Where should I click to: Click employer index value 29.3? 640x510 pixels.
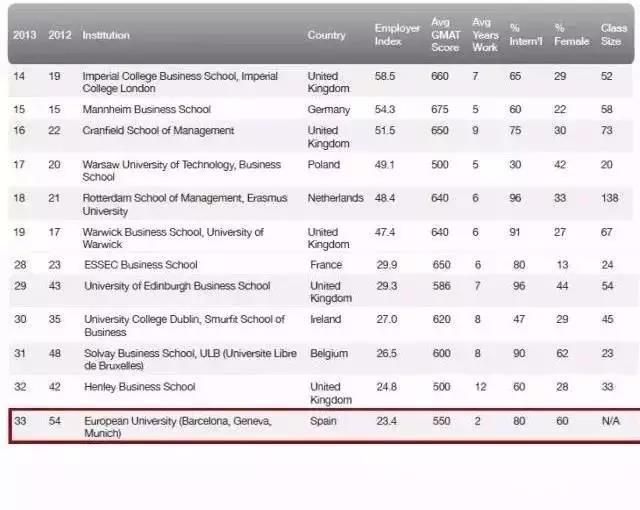(387, 286)
